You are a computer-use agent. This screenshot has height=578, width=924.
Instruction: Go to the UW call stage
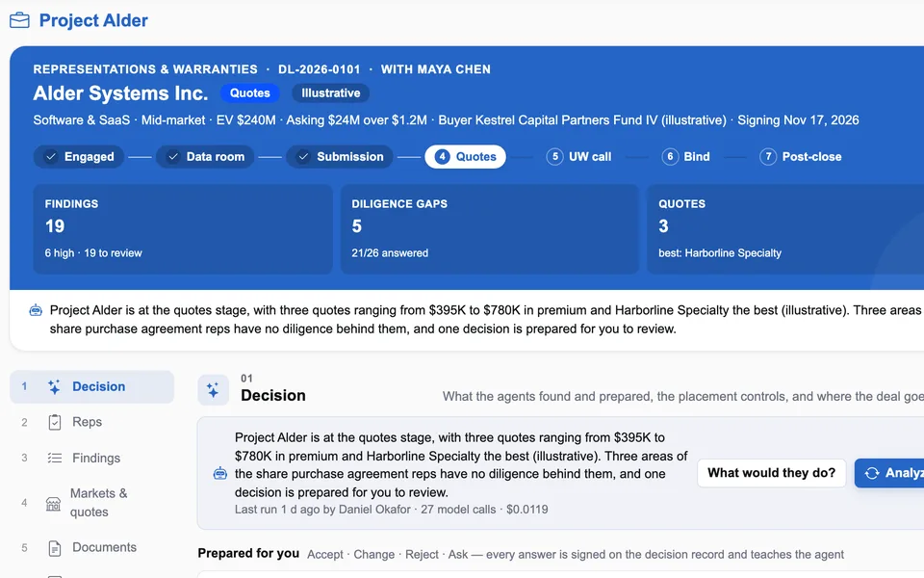click(578, 157)
